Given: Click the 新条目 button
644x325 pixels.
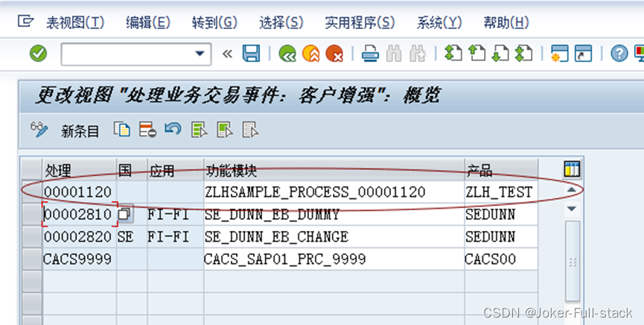Looking at the screenshot, I should pyautogui.click(x=80, y=131).
